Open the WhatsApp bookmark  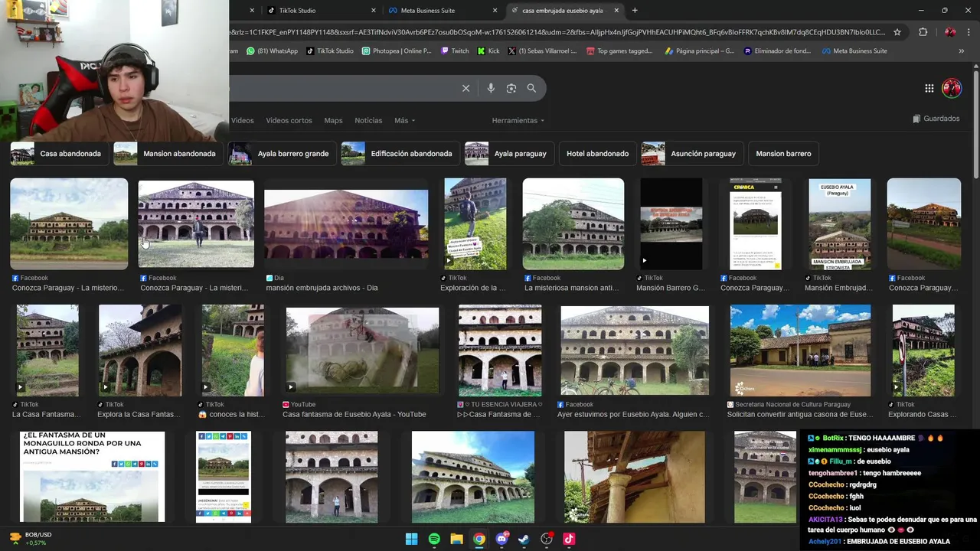272,51
